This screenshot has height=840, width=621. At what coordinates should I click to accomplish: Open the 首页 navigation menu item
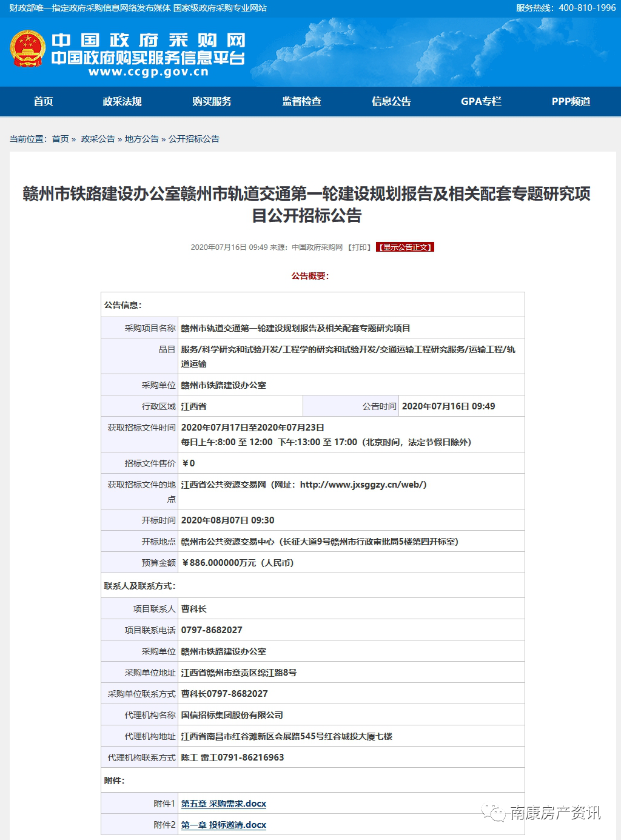click(x=44, y=101)
